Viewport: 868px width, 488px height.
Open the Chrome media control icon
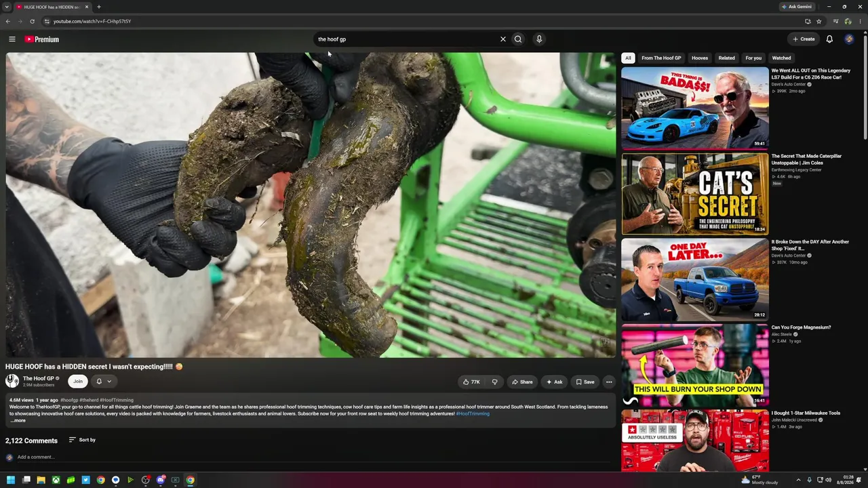835,21
